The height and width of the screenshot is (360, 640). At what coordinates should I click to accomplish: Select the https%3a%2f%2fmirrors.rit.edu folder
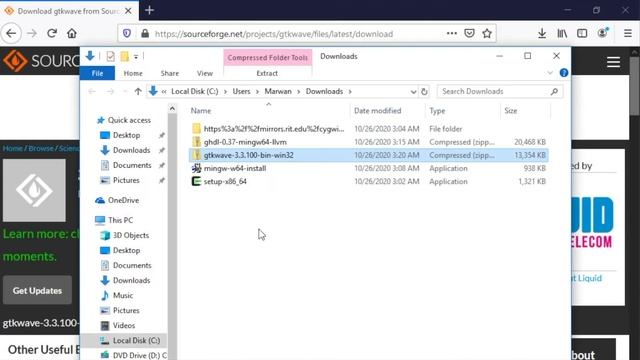tap(369, 129)
